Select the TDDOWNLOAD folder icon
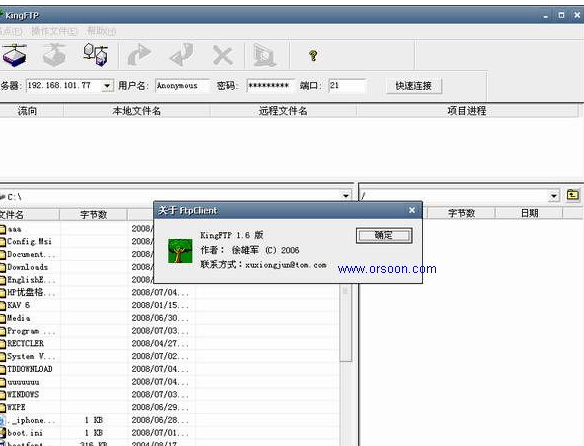 (x=3, y=369)
